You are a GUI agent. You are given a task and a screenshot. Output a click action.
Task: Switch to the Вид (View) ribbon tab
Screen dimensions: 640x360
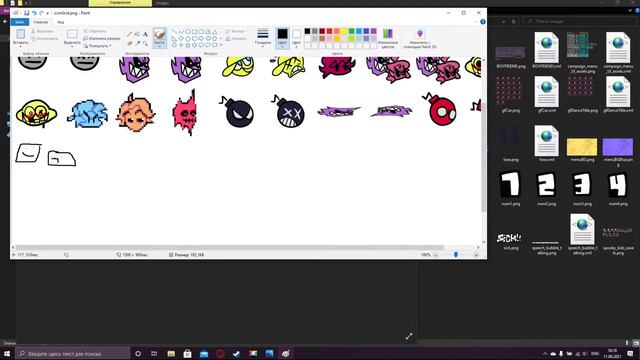pyautogui.click(x=60, y=22)
